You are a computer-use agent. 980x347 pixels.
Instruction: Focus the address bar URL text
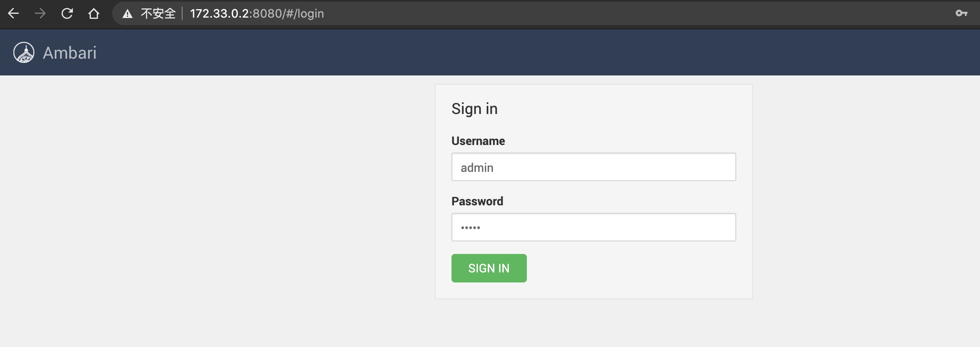pos(257,13)
